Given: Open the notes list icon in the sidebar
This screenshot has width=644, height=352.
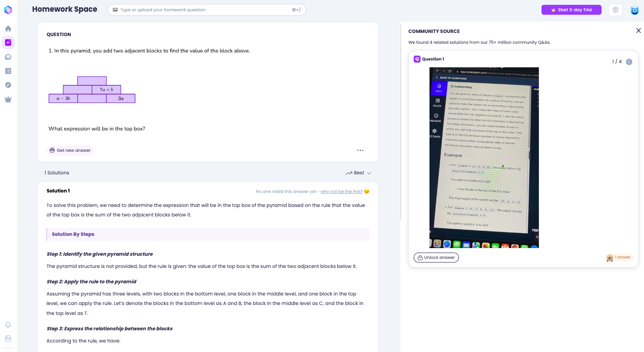Looking at the screenshot, I should [x=8, y=70].
